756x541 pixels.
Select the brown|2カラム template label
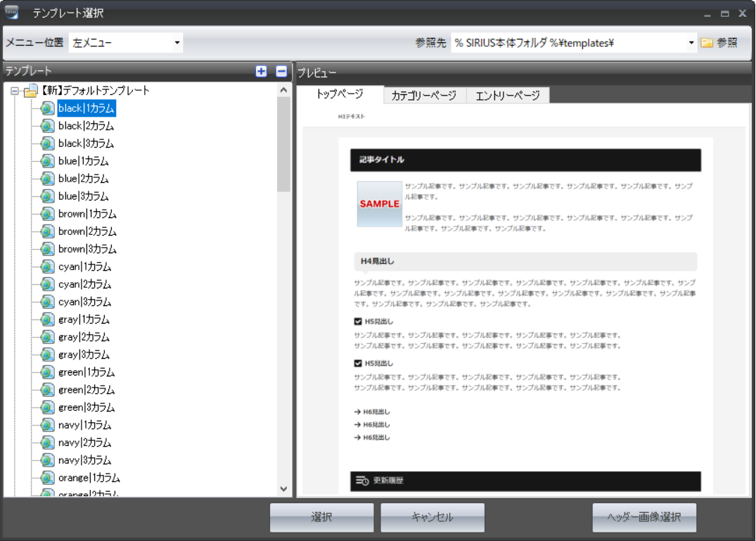click(x=87, y=231)
